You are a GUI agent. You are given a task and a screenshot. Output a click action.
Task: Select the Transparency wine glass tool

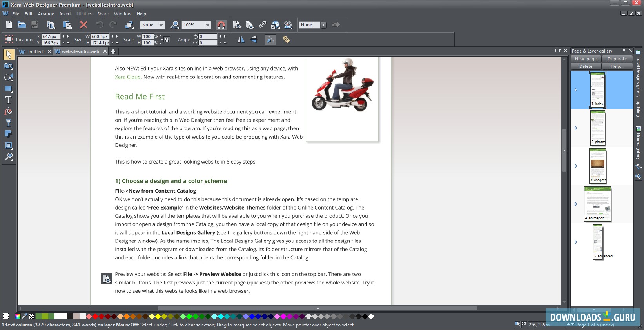click(x=8, y=122)
